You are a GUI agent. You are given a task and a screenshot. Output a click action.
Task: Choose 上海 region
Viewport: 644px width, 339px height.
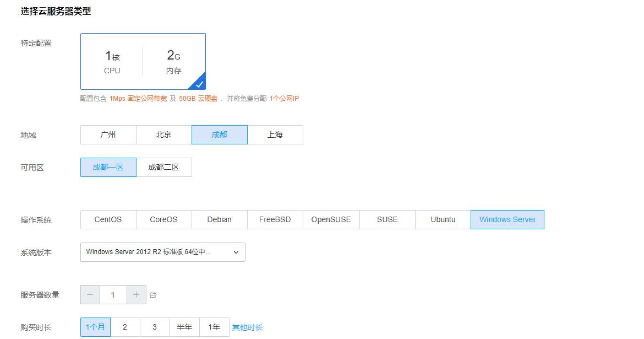(x=275, y=134)
